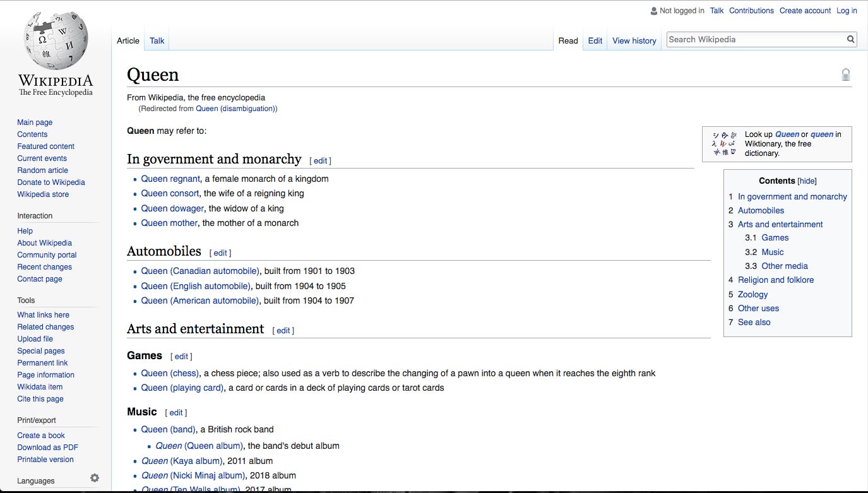Screen dimensions: 868x493
Task: Click the not logged in user icon
Action: [x=654, y=11]
